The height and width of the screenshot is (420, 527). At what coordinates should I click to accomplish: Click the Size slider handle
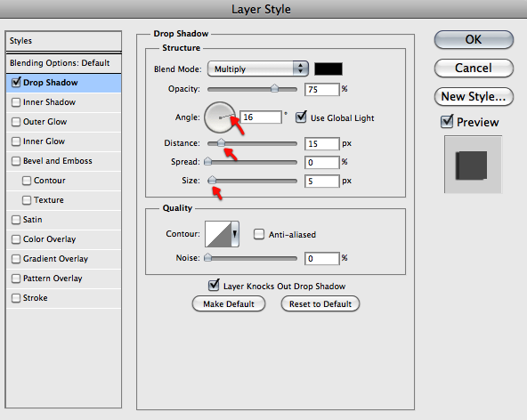tap(212, 180)
